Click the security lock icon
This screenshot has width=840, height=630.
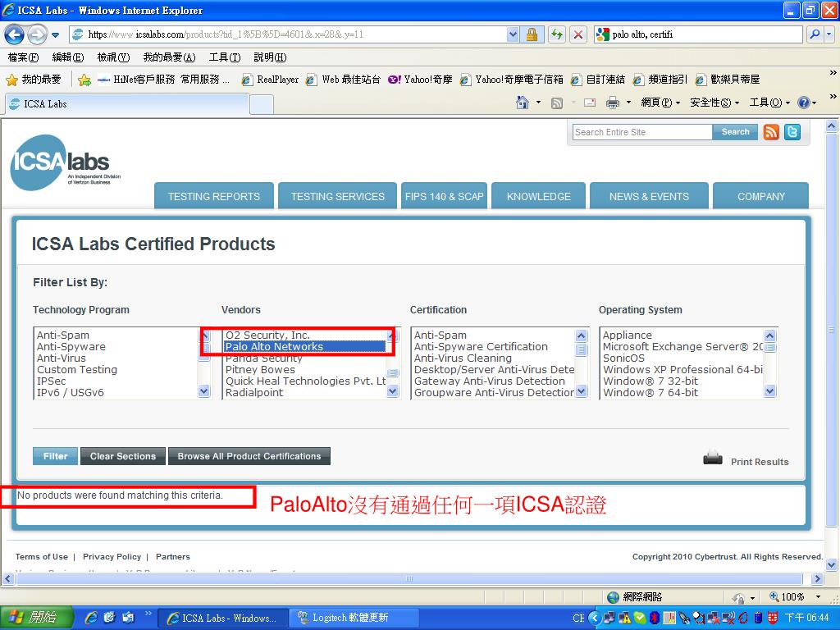(x=532, y=34)
